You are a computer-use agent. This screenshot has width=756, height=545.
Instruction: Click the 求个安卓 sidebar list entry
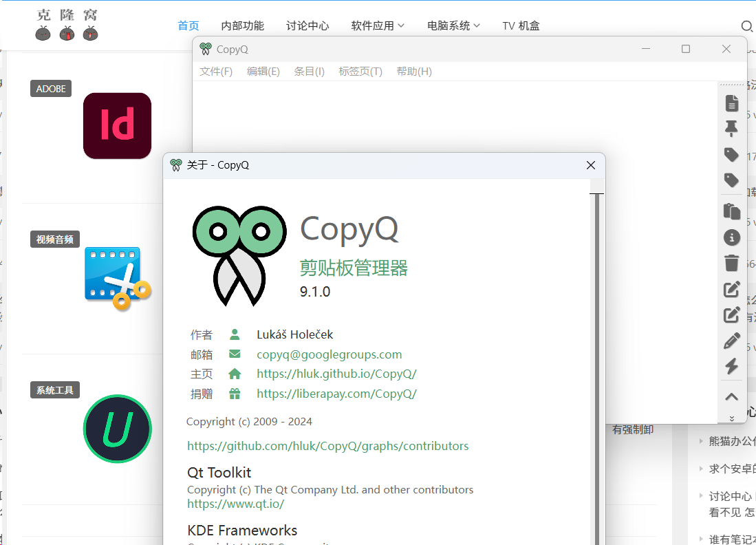coord(732,469)
